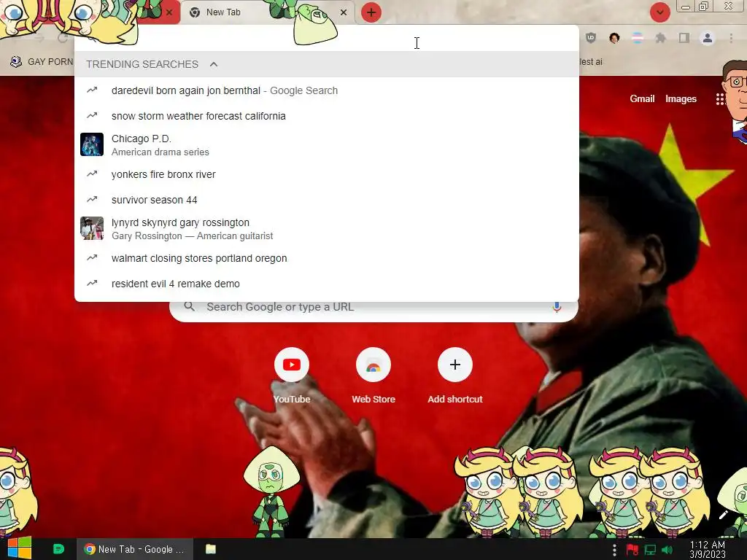Open the Gmail link
Image resolution: width=747 pixels, height=560 pixels.
click(642, 98)
